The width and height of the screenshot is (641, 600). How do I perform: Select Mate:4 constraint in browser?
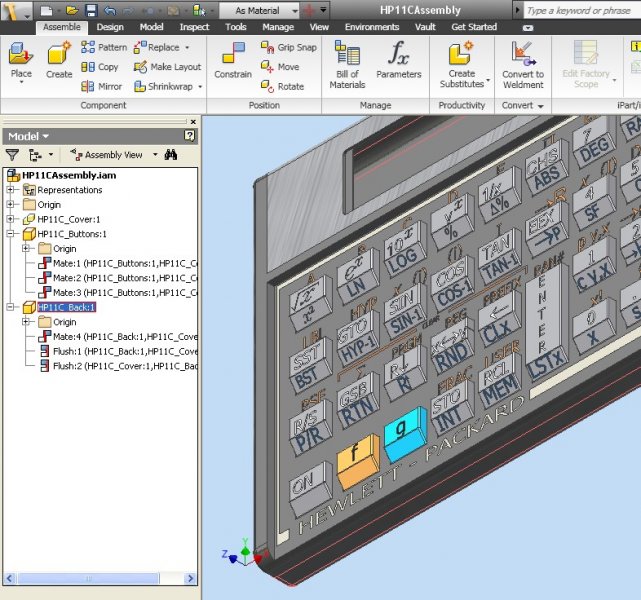125,336
